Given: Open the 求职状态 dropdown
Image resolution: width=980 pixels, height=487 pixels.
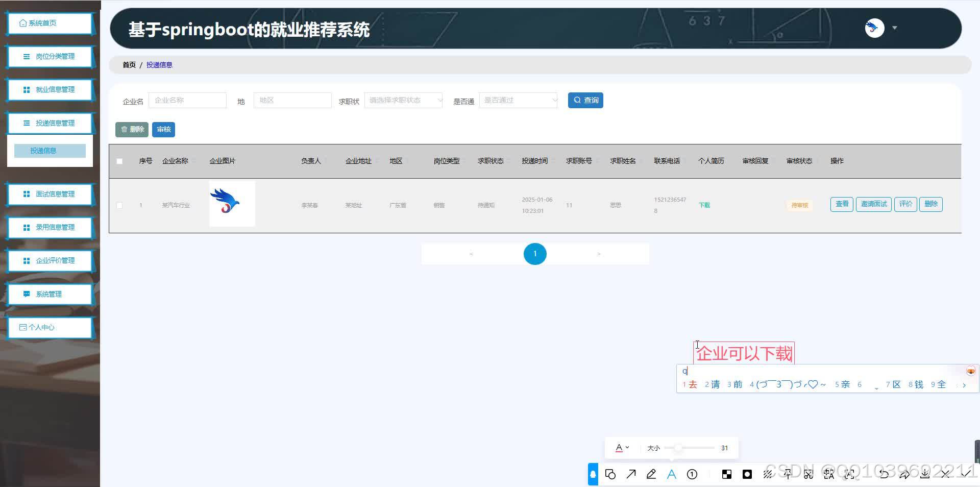Looking at the screenshot, I should [x=403, y=100].
